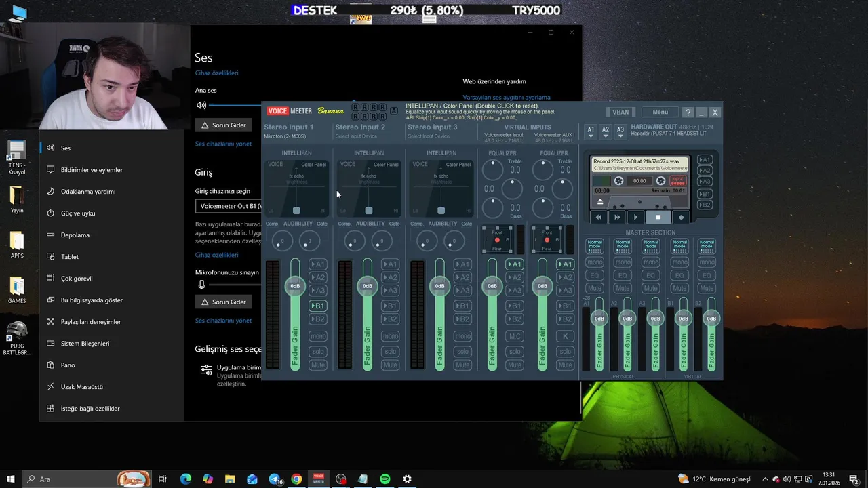
Task: Open Cihaz özellikleri link at top
Action: click(216, 73)
